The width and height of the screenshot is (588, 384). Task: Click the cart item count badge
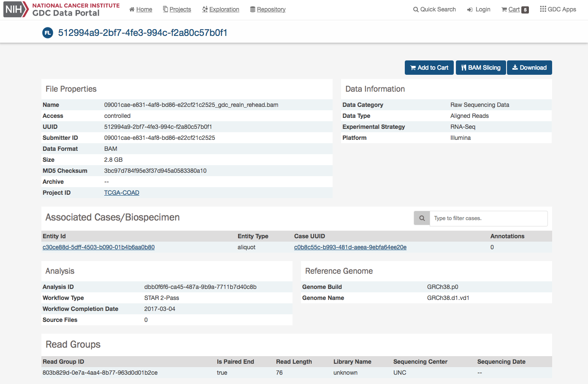525,10
